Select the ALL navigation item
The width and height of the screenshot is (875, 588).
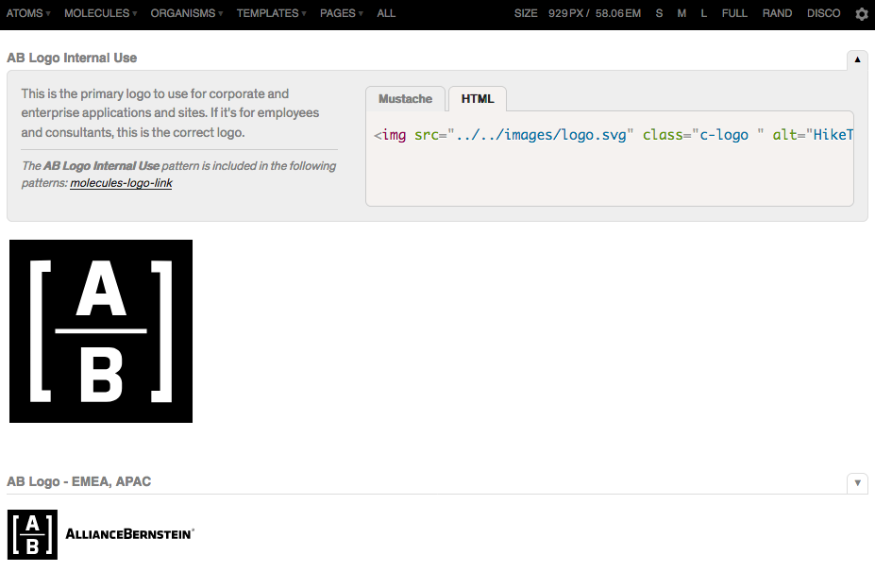coord(386,13)
